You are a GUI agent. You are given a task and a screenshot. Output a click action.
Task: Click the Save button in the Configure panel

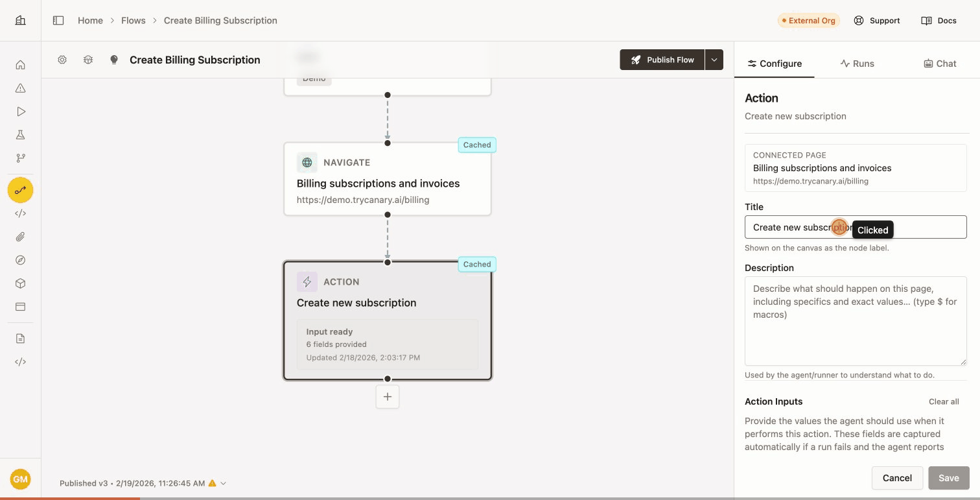pyautogui.click(x=948, y=478)
